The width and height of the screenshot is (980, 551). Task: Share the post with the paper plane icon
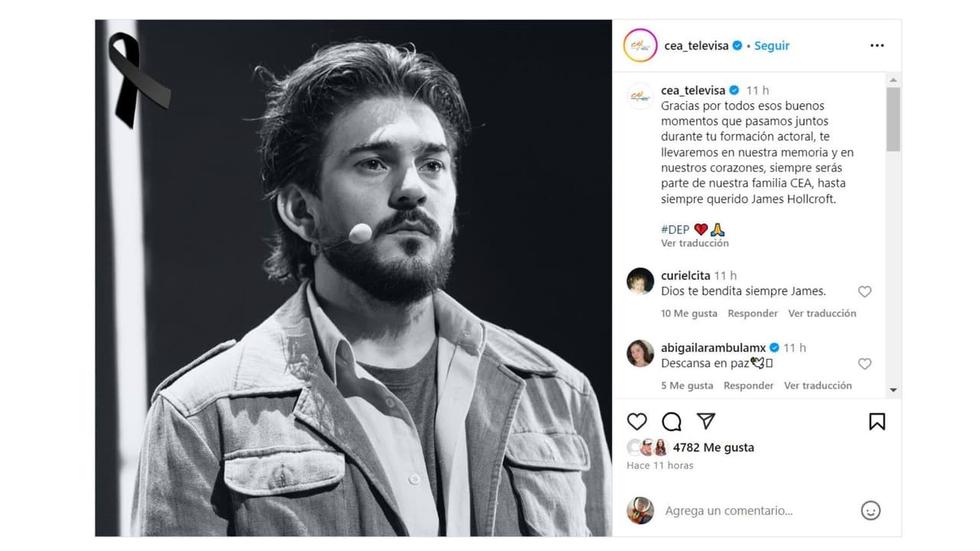click(706, 422)
